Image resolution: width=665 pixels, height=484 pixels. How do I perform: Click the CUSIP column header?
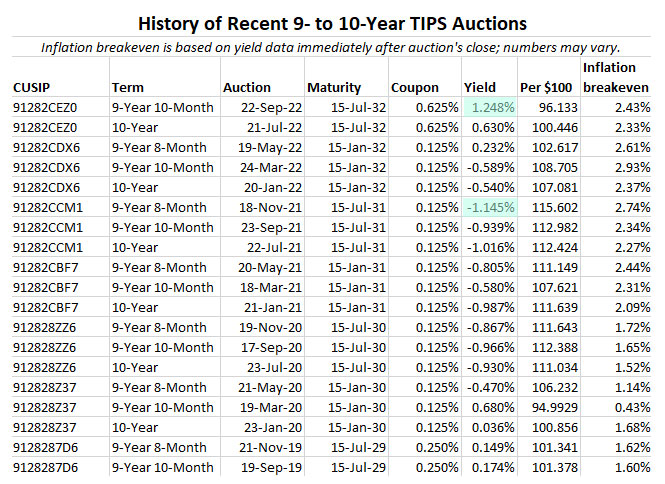[33, 87]
